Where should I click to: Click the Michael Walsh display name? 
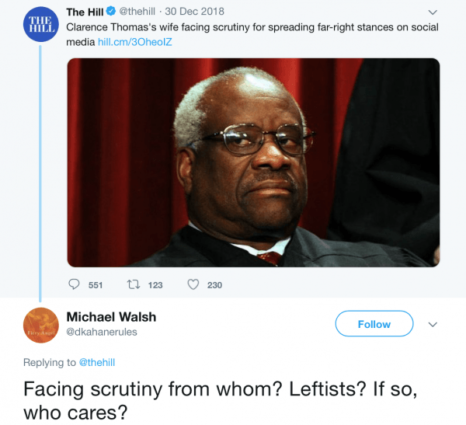tap(111, 317)
